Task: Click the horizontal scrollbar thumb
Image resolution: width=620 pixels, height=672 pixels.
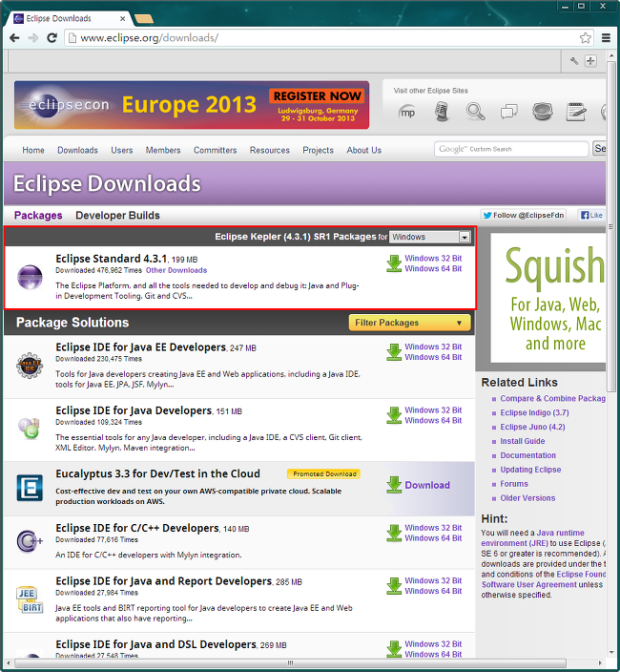Action: [290, 663]
